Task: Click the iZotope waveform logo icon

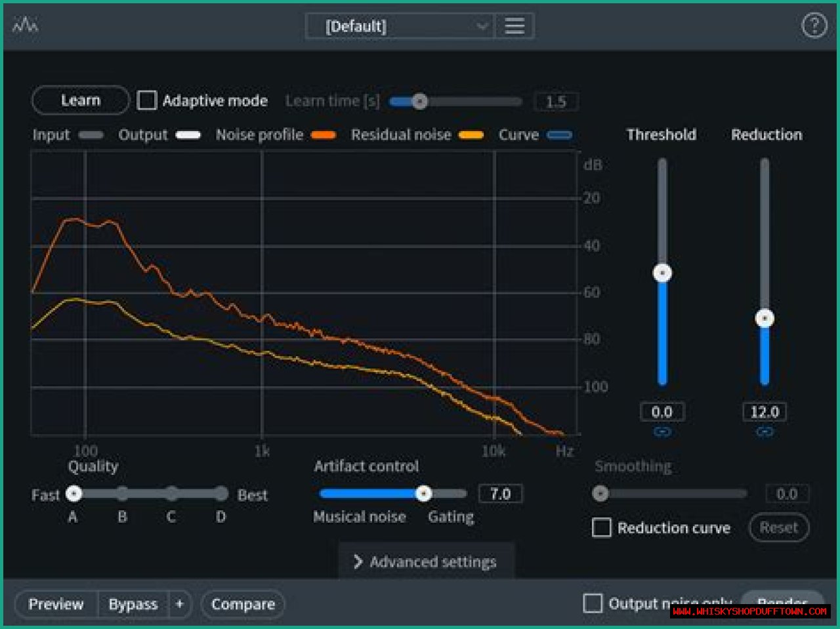Action: (x=25, y=26)
